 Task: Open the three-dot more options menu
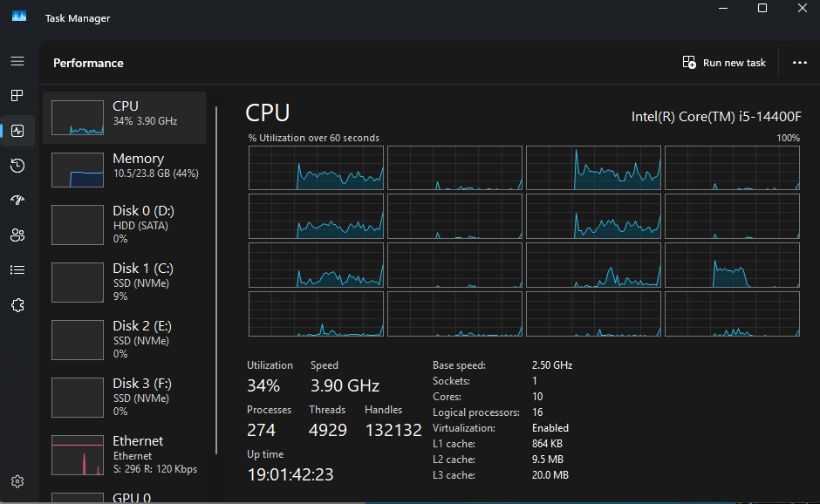pyautogui.click(x=799, y=63)
